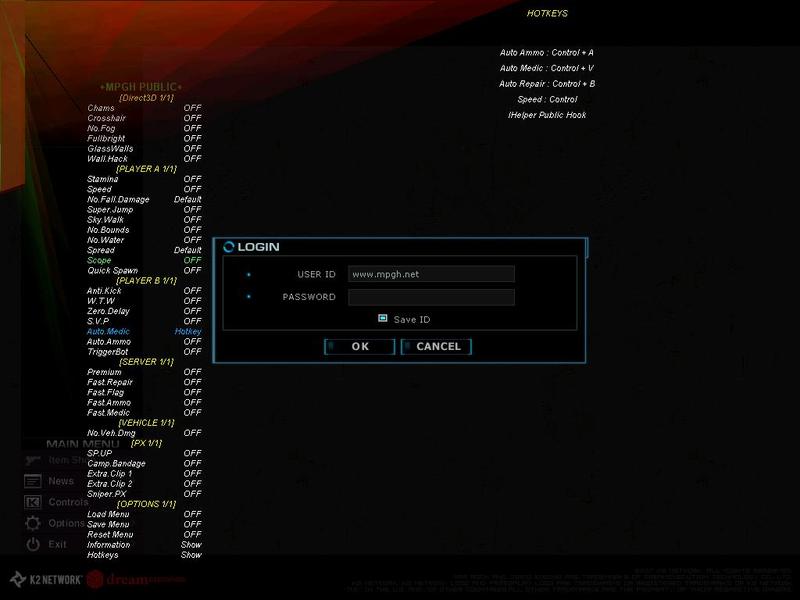The height and width of the screenshot is (600, 800).
Task: Click the Controls keyboard icon
Action: point(33,502)
